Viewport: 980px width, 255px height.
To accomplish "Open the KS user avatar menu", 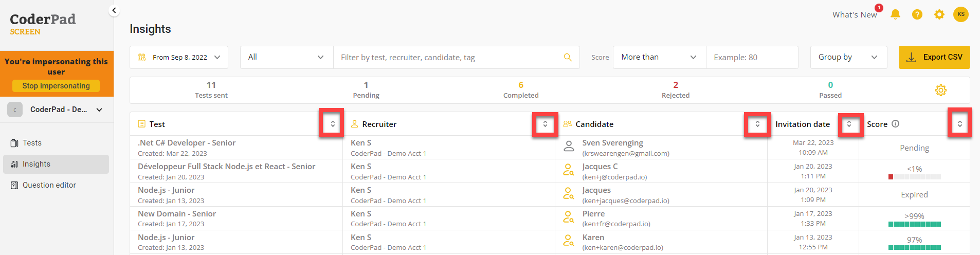I will (960, 14).
